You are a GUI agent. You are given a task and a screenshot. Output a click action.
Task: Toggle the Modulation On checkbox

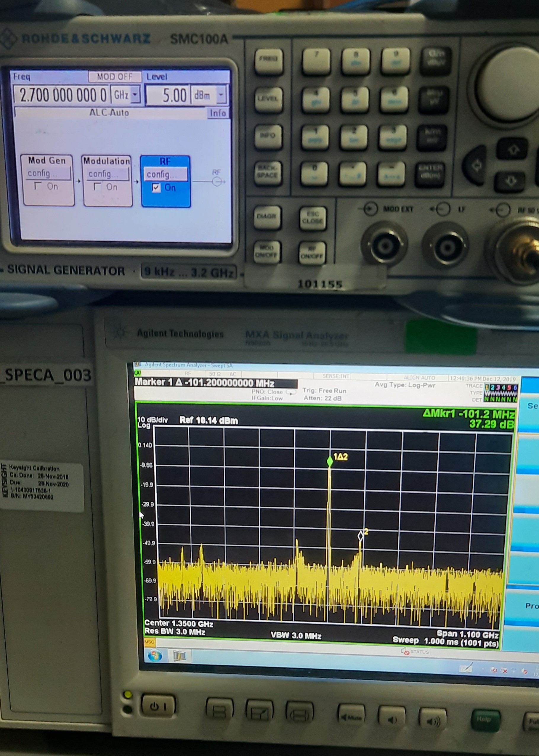pos(97,187)
